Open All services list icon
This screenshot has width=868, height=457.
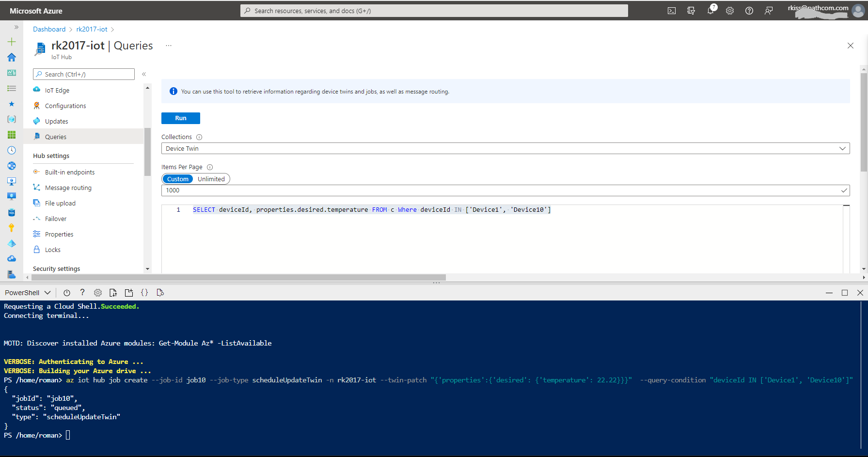12,88
